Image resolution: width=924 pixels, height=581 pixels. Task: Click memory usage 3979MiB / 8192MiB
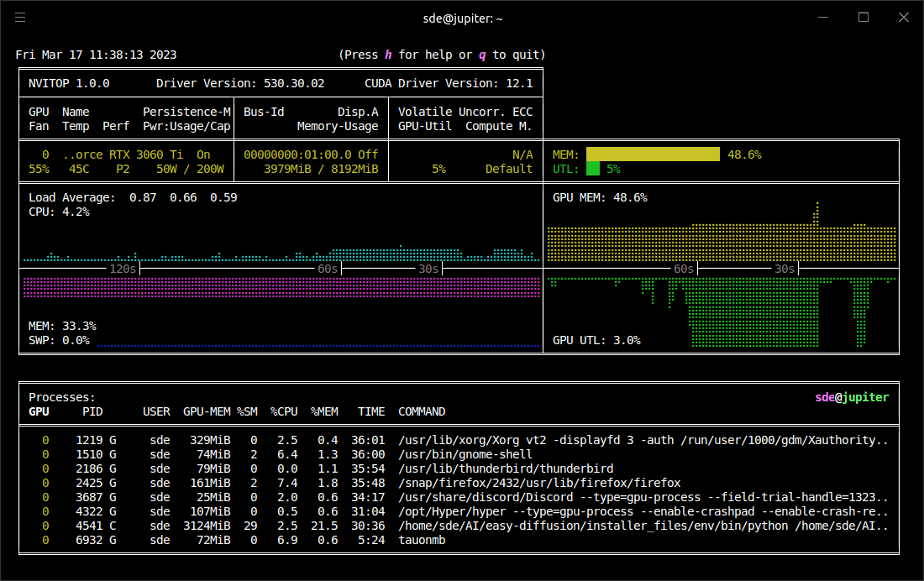tap(321, 169)
